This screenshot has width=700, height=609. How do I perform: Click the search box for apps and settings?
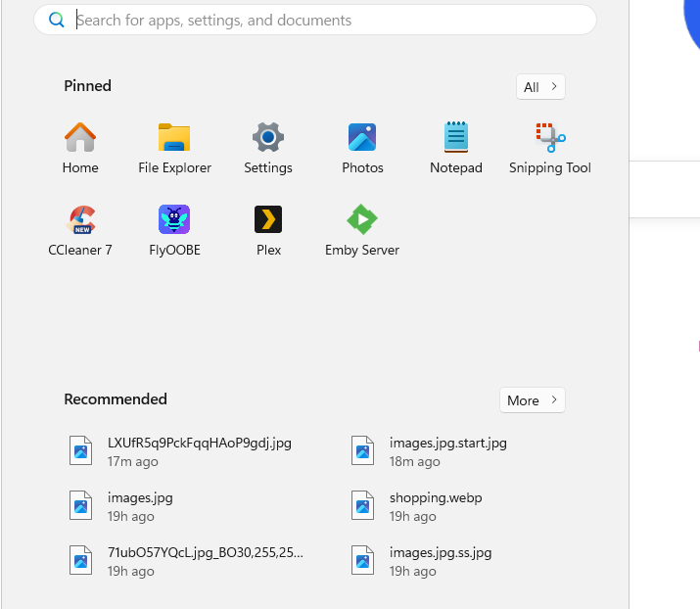coord(323,20)
